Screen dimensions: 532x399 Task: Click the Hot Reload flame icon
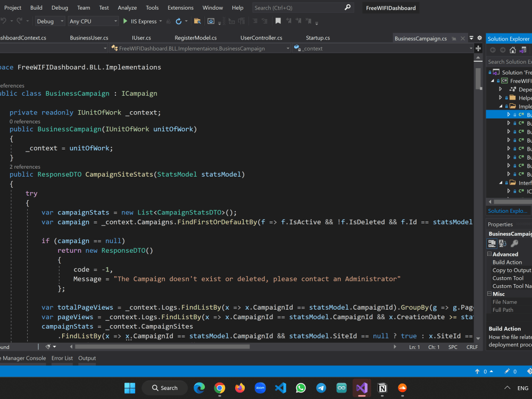(x=168, y=21)
